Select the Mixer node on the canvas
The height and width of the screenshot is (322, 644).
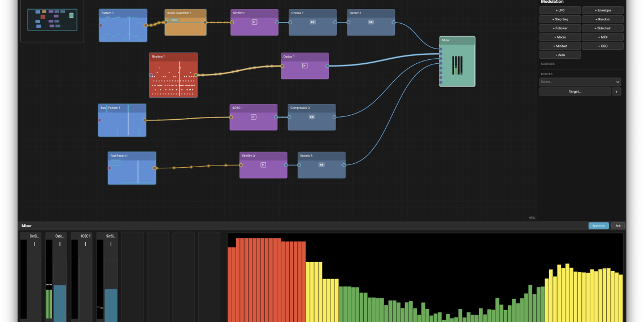pyautogui.click(x=457, y=62)
